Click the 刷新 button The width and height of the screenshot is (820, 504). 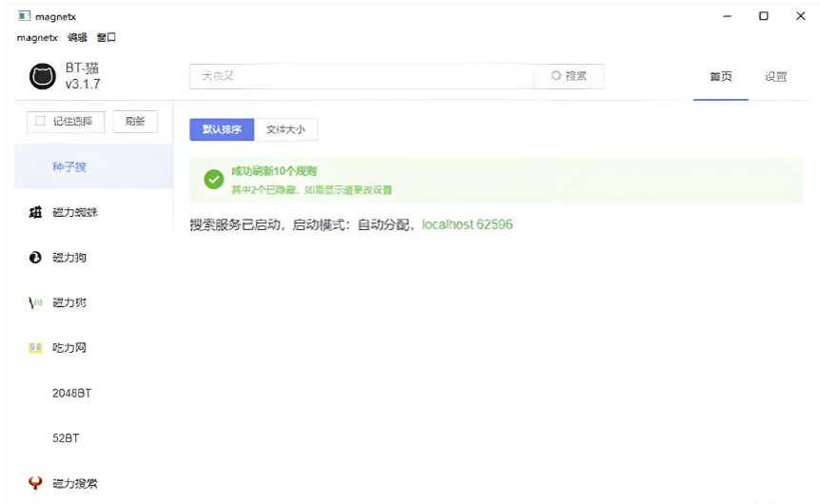coord(135,122)
